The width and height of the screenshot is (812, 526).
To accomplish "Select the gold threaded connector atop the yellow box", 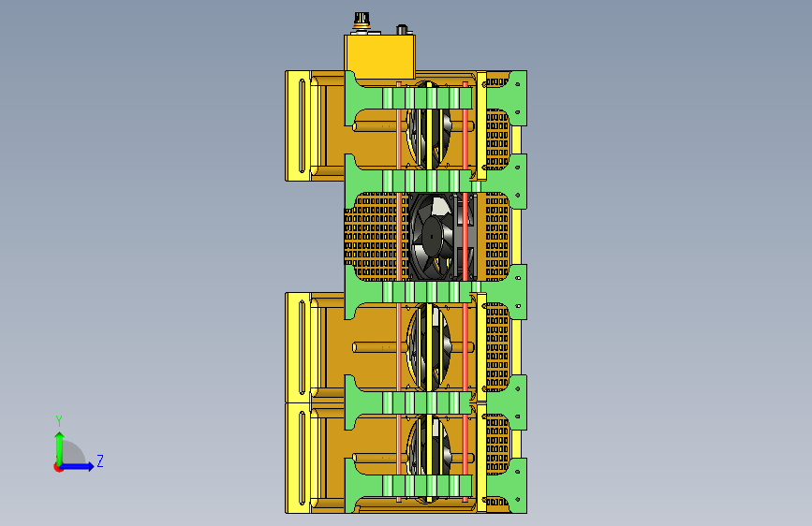I will click(361, 22).
